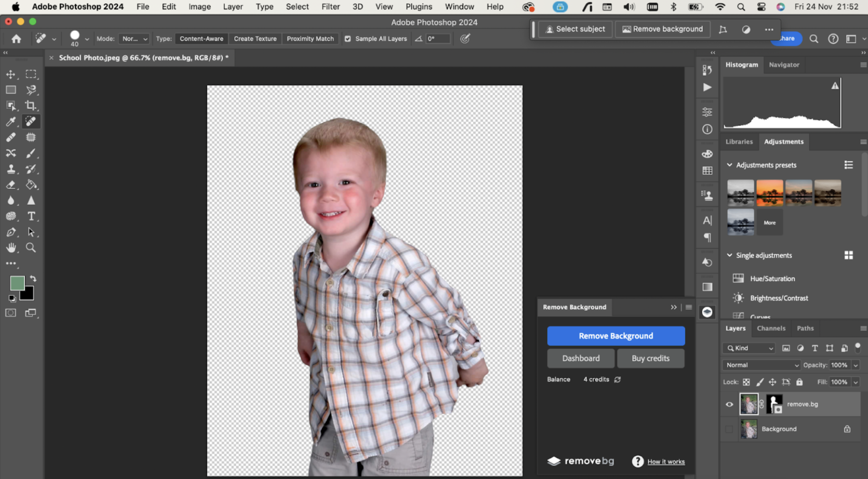Open the layer blend mode Normal dropdown
Viewport: 868px width, 479px height.
point(761,365)
